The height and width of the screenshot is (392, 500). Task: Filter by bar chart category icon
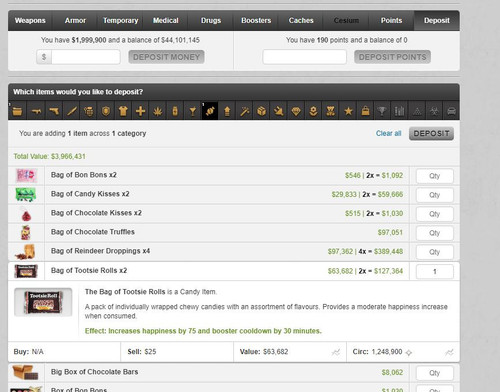(399, 111)
